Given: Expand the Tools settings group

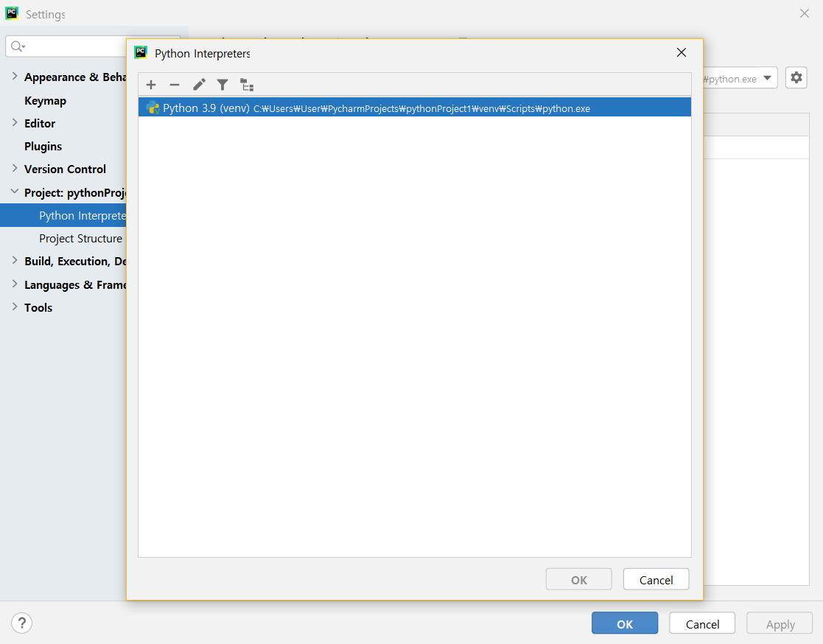Looking at the screenshot, I should 15,307.
